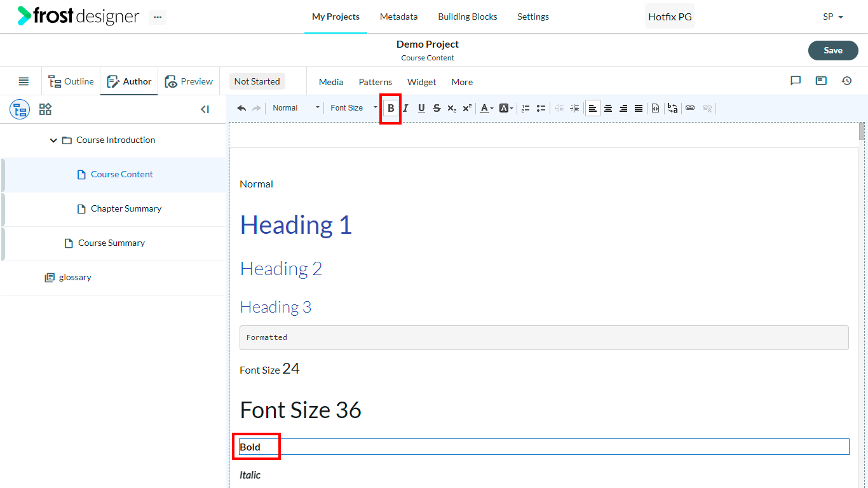Apply subscript formatting

click(x=452, y=108)
